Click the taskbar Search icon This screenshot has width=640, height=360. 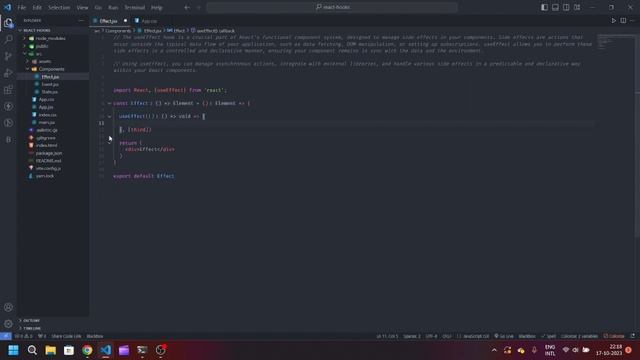click(x=32, y=350)
